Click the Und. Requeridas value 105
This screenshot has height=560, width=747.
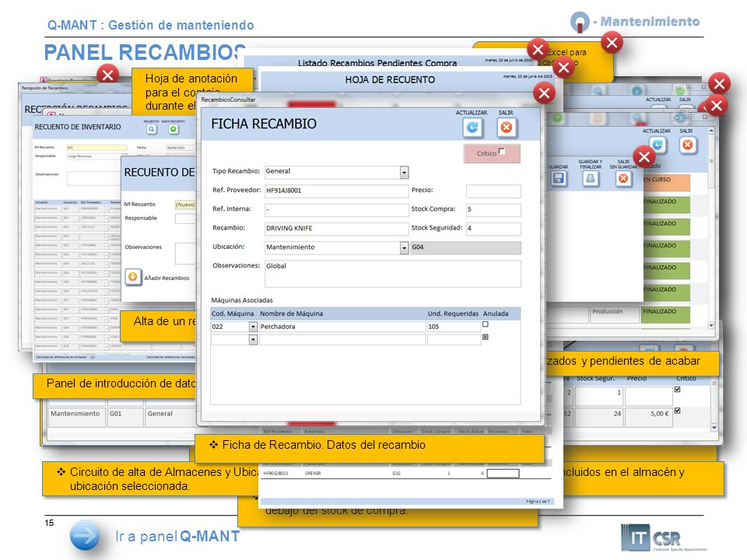pyautogui.click(x=454, y=327)
